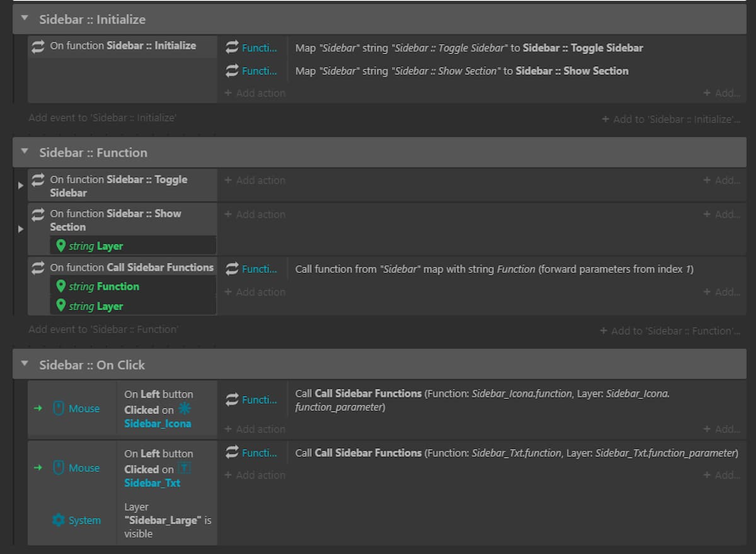Add action under Sidebar_Icona click event
This screenshot has height=554, width=756.
tap(255, 429)
